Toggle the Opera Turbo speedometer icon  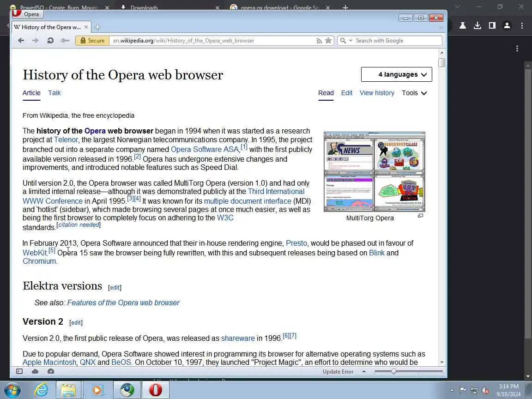click(x=50, y=371)
